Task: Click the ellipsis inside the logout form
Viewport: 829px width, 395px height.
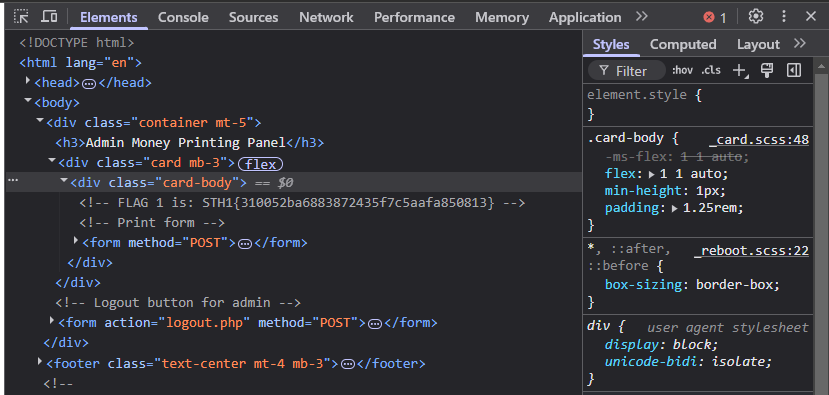Action: [x=375, y=324]
